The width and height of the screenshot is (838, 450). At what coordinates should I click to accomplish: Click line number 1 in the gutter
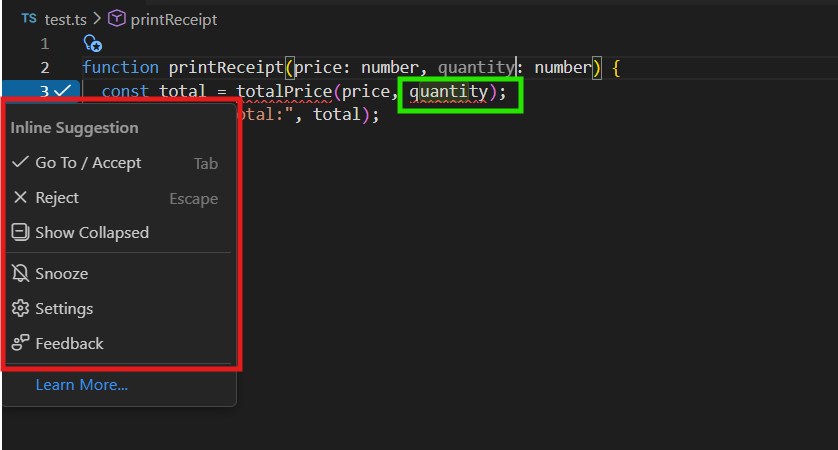point(45,43)
